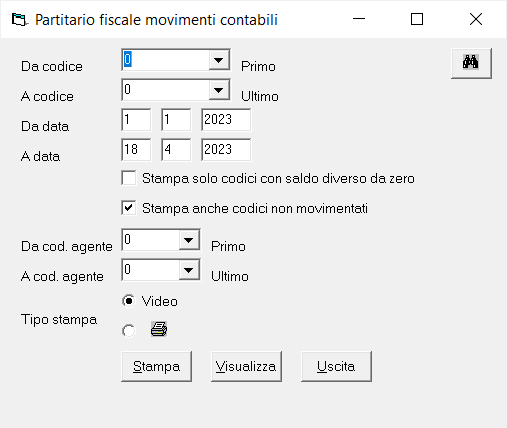Select the A data month field showing 4
Image resolution: width=507 pixels, height=428 pixels.
(176, 150)
